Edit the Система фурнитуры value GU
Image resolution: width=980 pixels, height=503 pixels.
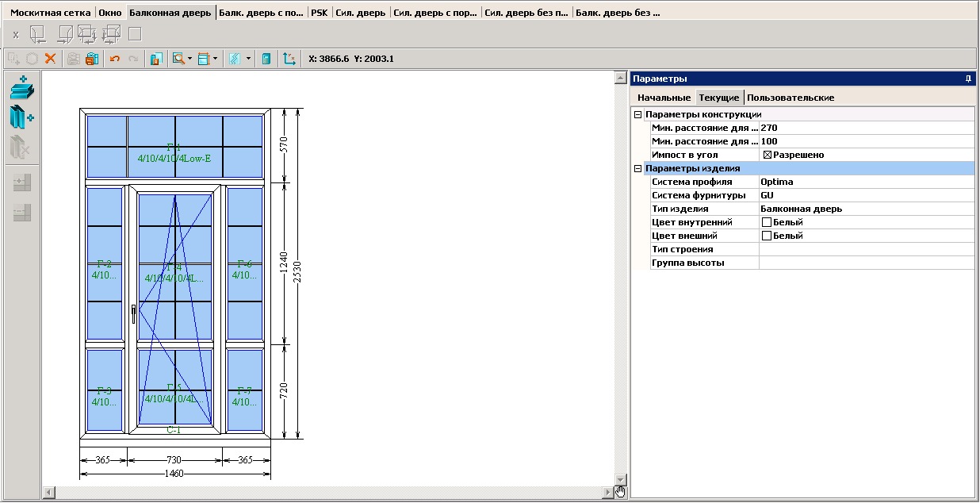[866, 195]
